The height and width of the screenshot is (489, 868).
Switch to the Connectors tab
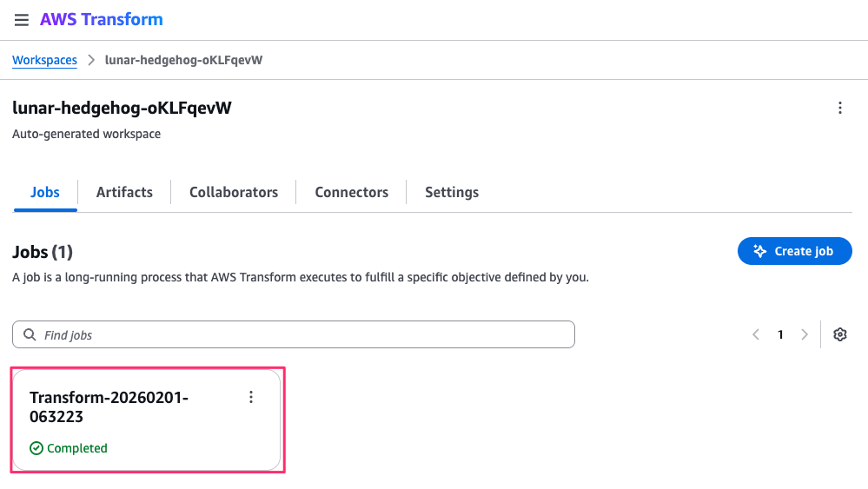(351, 192)
